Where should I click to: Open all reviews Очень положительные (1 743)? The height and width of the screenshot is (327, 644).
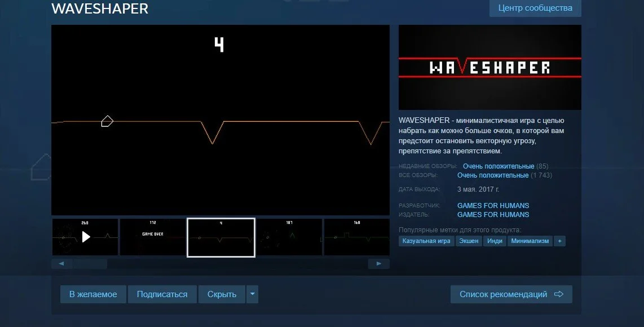[x=505, y=175]
